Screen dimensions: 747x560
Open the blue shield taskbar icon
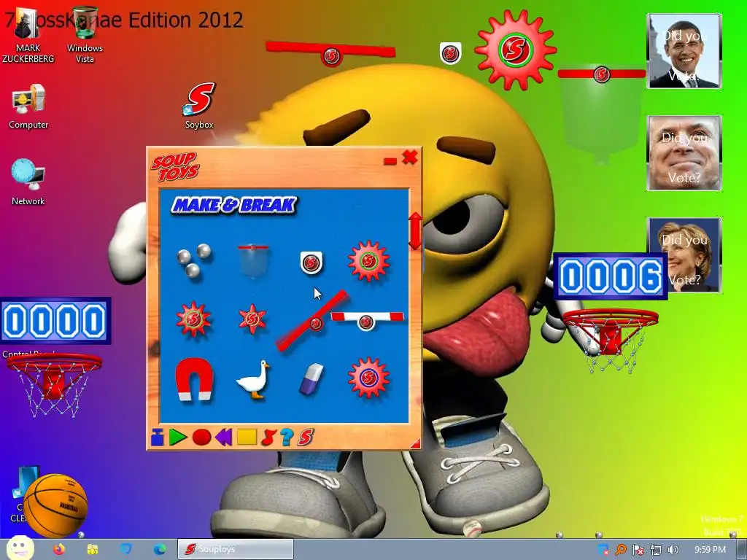pos(125,549)
